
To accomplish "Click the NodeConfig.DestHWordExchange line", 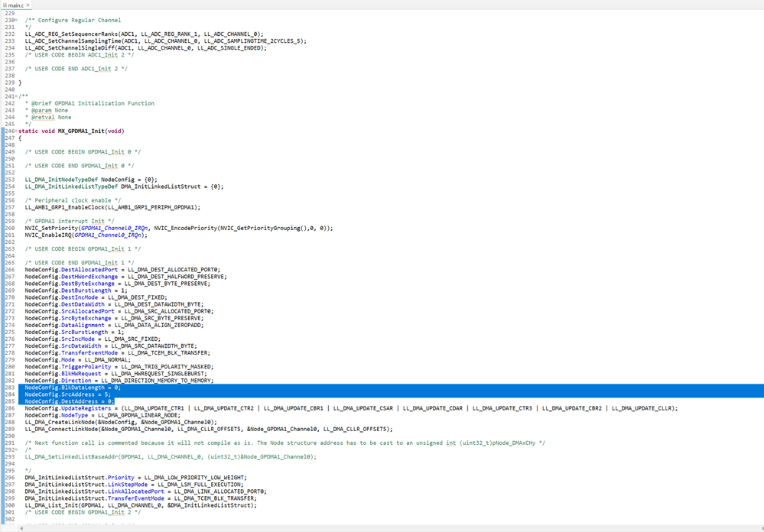I will 125,276.
